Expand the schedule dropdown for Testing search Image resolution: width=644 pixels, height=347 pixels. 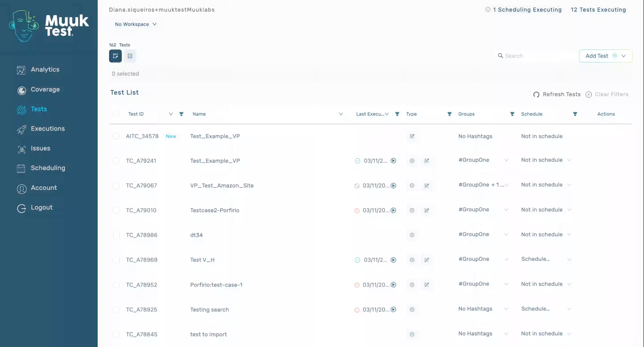pos(569,309)
